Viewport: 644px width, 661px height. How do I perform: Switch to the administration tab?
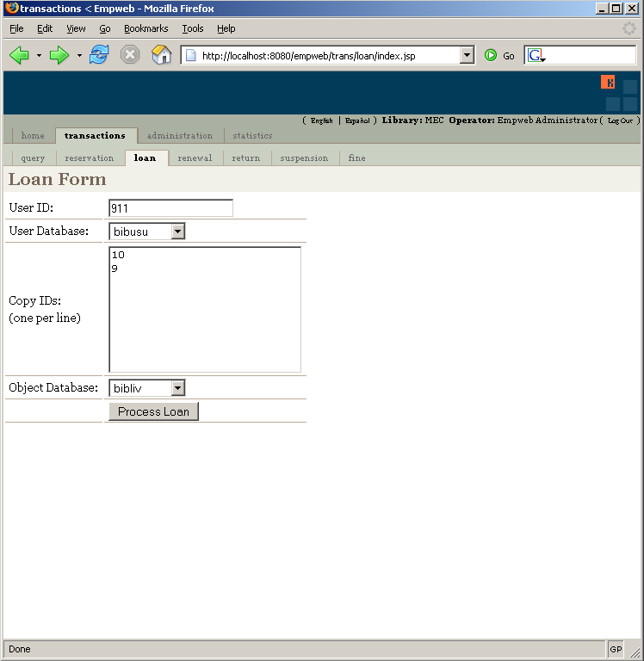[180, 136]
